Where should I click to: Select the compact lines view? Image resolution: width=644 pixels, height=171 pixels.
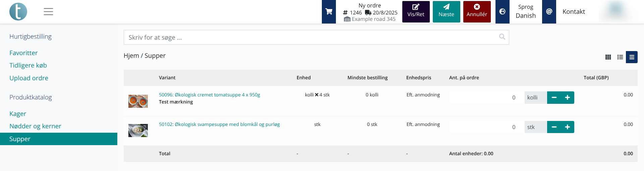point(632,57)
